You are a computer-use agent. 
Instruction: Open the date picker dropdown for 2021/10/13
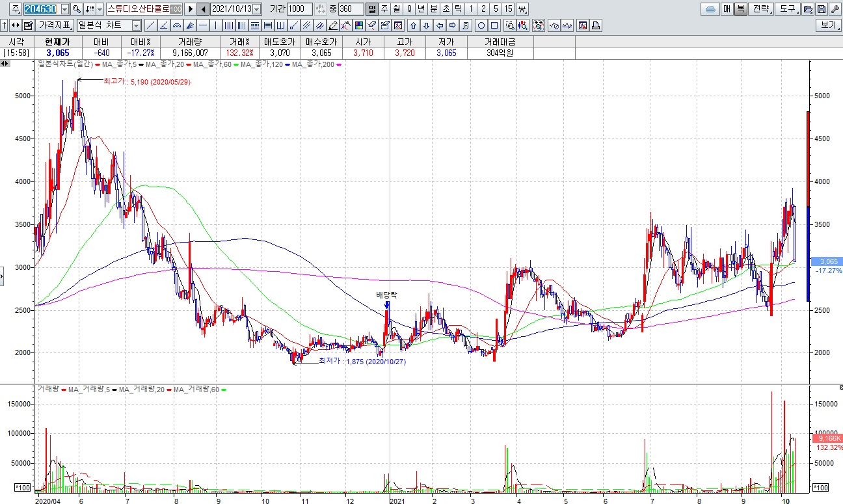coord(256,9)
